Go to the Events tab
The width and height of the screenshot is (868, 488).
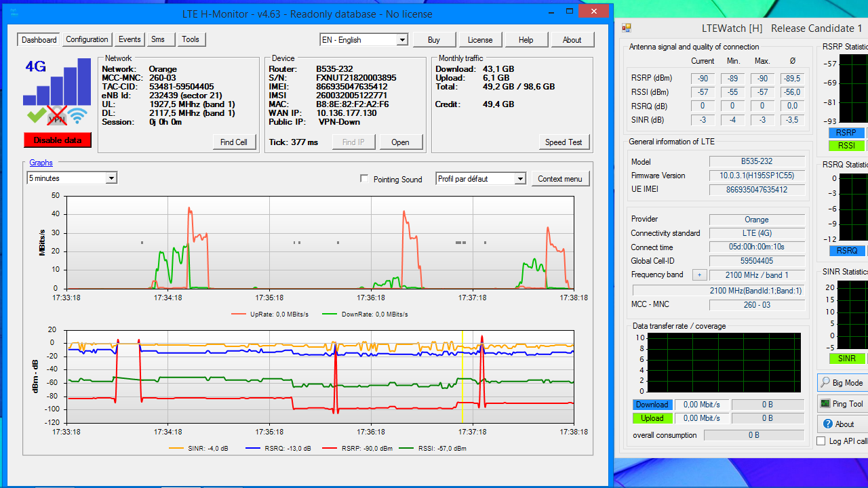(130, 39)
